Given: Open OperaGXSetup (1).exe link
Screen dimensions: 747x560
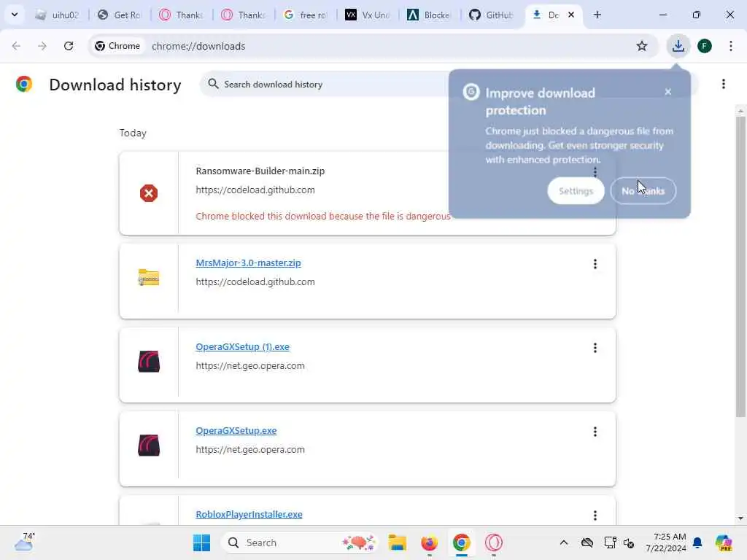Looking at the screenshot, I should [x=242, y=346].
